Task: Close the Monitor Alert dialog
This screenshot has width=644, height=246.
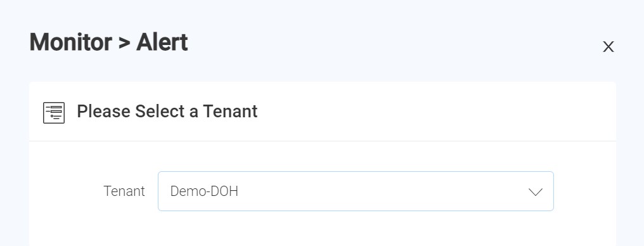Action: tap(609, 47)
